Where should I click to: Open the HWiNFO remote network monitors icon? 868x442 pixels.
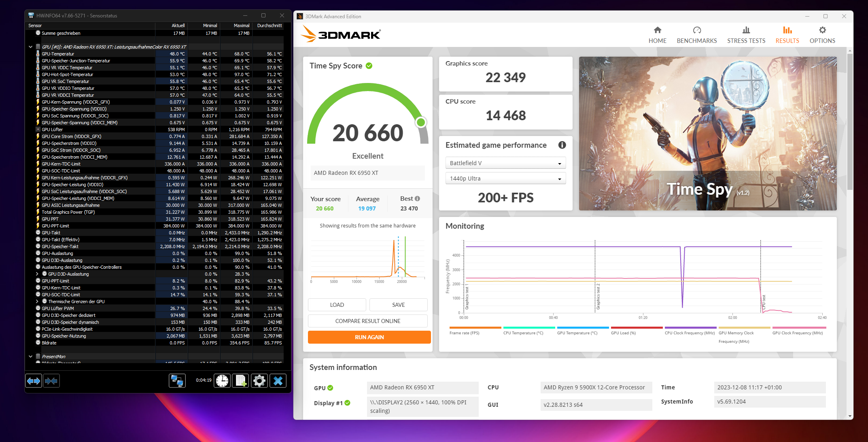coord(177,381)
